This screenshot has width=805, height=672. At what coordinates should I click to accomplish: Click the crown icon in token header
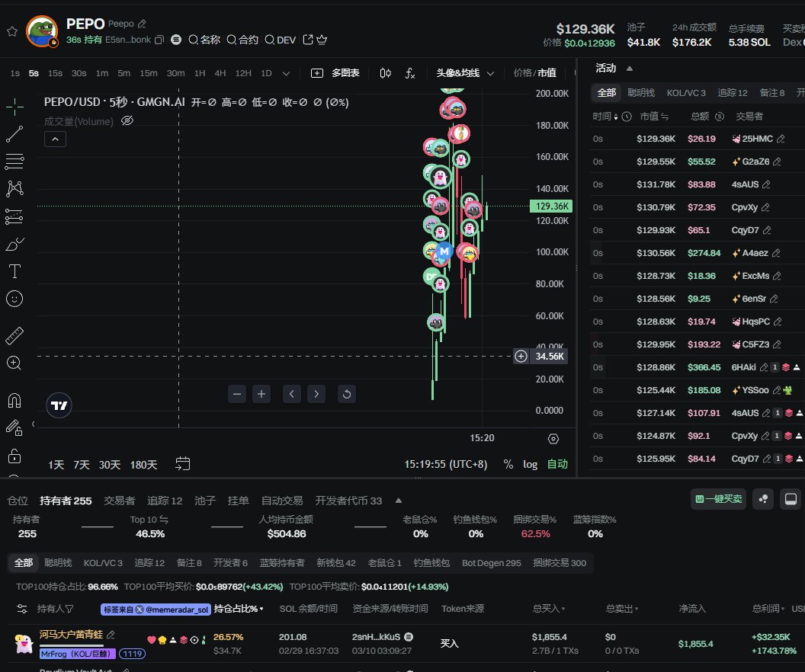[x=322, y=40]
